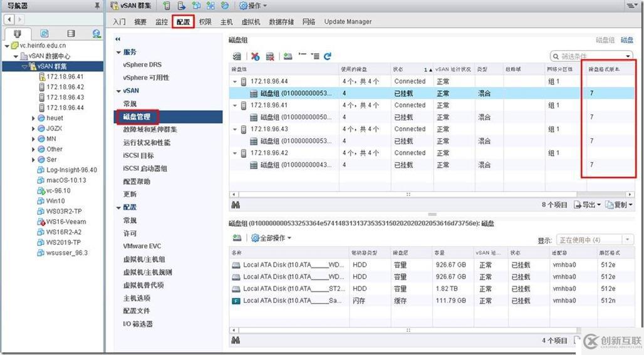Select the 111.79 GB 闪存 cache disk row
This screenshot has width=644, height=355.
pyautogui.click(x=431, y=301)
